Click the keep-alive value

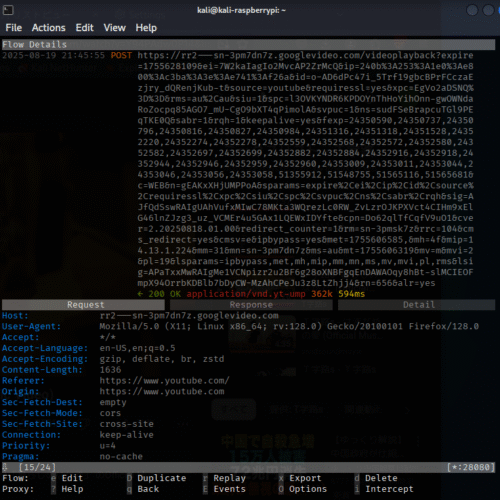click(x=127, y=435)
